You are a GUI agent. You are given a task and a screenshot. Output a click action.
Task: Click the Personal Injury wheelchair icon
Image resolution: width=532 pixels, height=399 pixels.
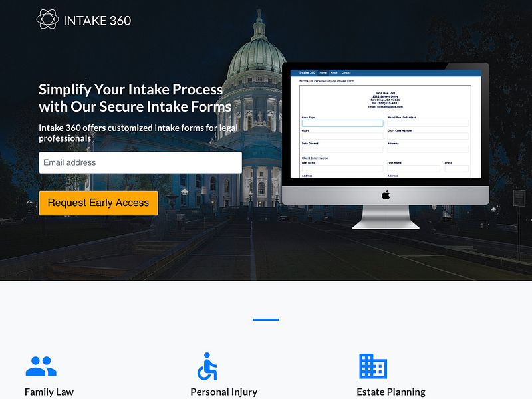(207, 366)
